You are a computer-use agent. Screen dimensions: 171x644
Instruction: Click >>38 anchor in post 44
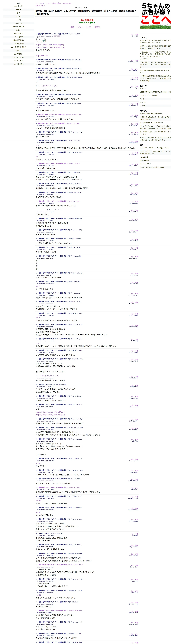coord(38,501)
